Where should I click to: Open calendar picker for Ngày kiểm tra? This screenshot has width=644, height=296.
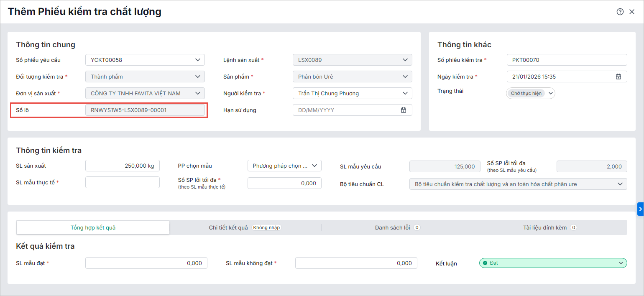click(x=618, y=77)
